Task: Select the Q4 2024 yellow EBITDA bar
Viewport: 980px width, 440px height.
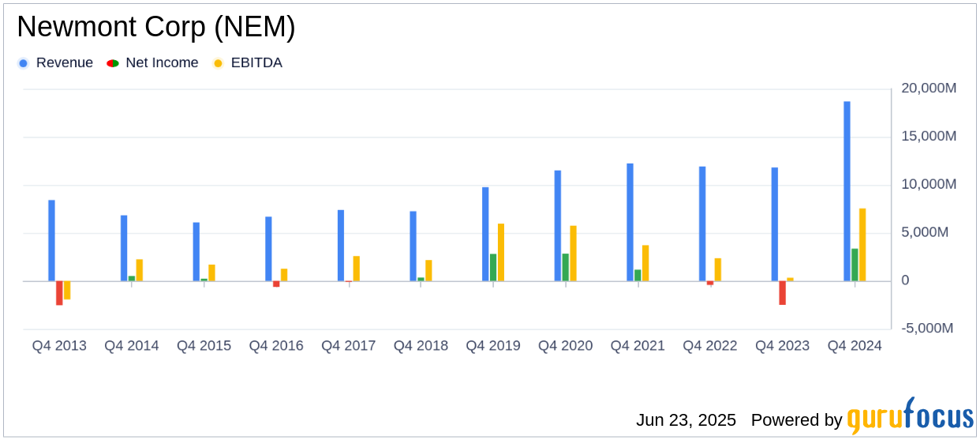Action: point(862,245)
